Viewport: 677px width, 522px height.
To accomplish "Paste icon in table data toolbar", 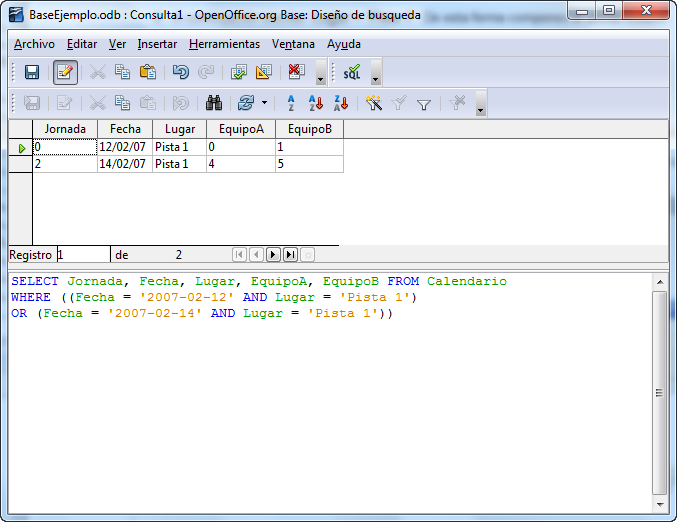I will [x=148, y=103].
